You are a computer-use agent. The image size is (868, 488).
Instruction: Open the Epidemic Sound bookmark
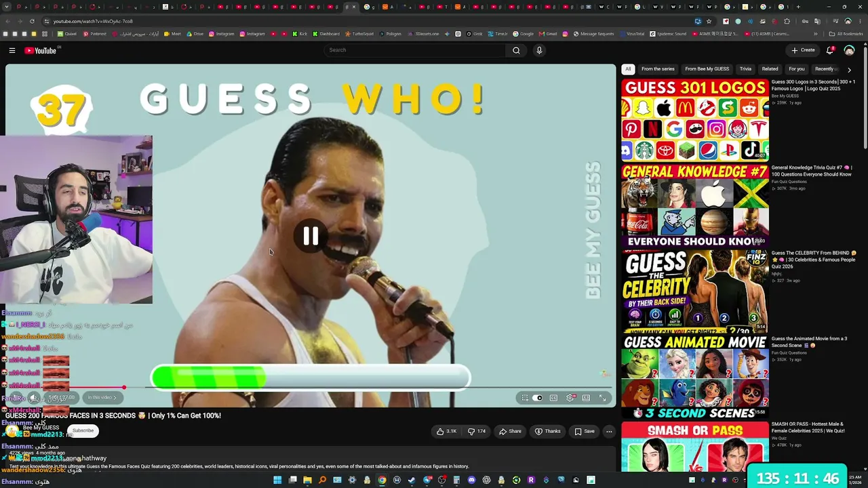click(667, 34)
